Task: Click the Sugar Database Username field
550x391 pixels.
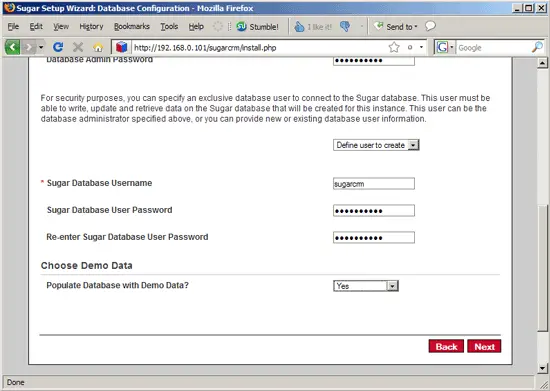Action: pos(374,184)
